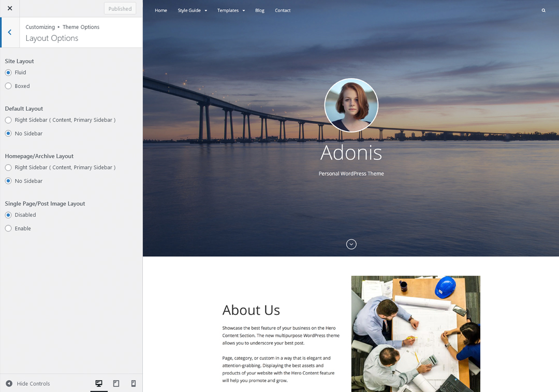
Task: Click the Published button
Action: (120, 9)
